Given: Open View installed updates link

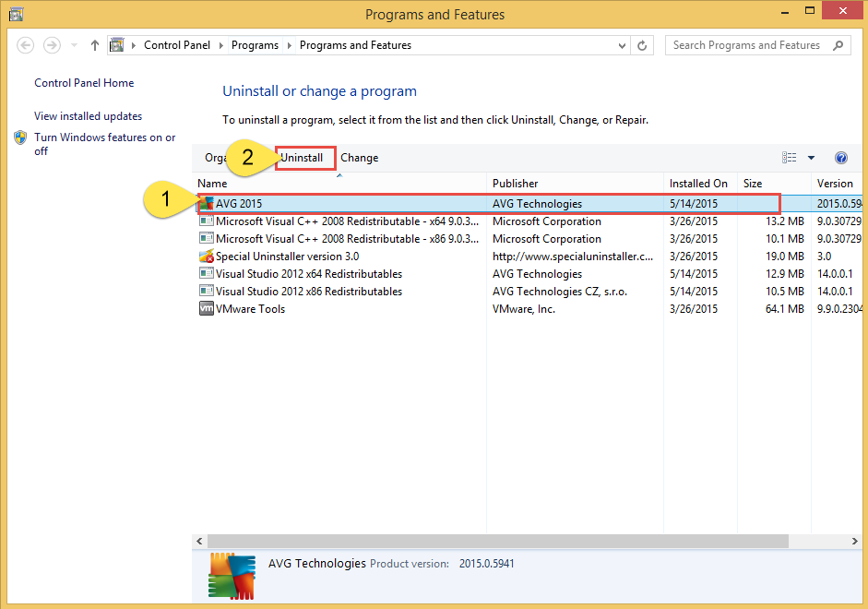Looking at the screenshot, I should pos(88,116).
